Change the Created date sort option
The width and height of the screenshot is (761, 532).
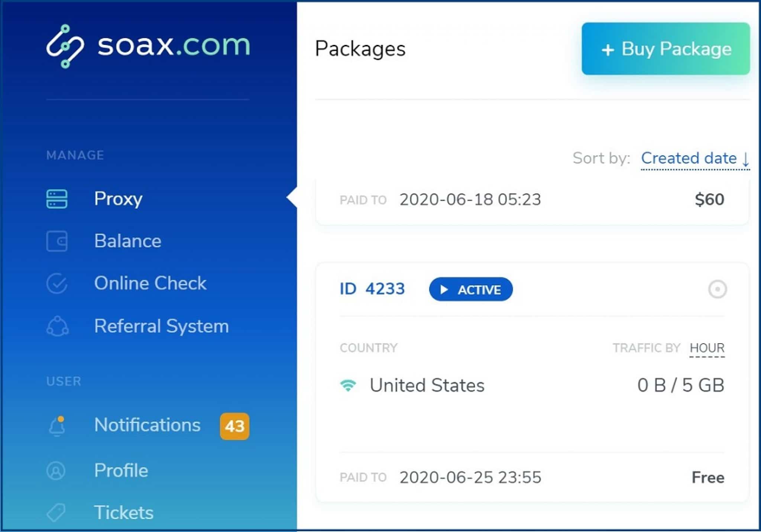(695, 159)
